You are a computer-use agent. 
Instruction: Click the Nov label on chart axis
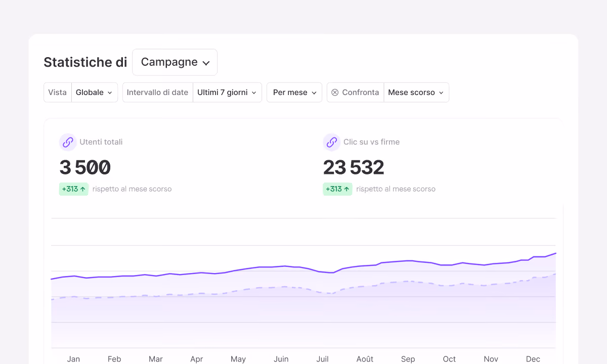[491, 359]
